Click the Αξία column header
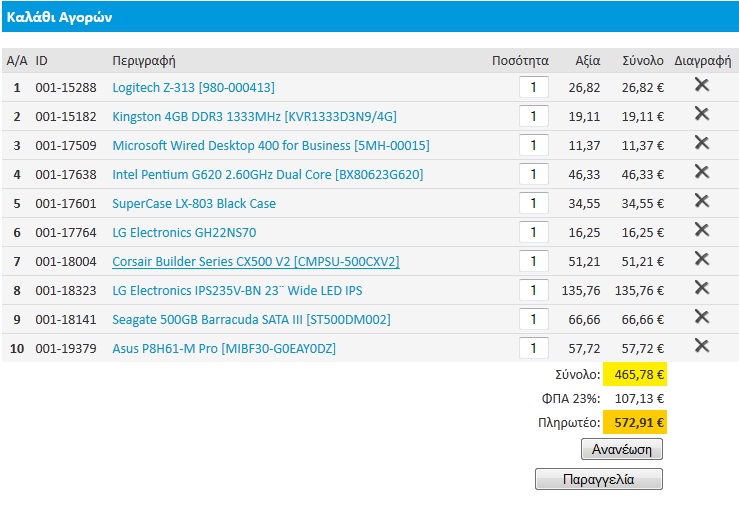The width and height of the screenshot is (739, 508). [x=588, y=61]
